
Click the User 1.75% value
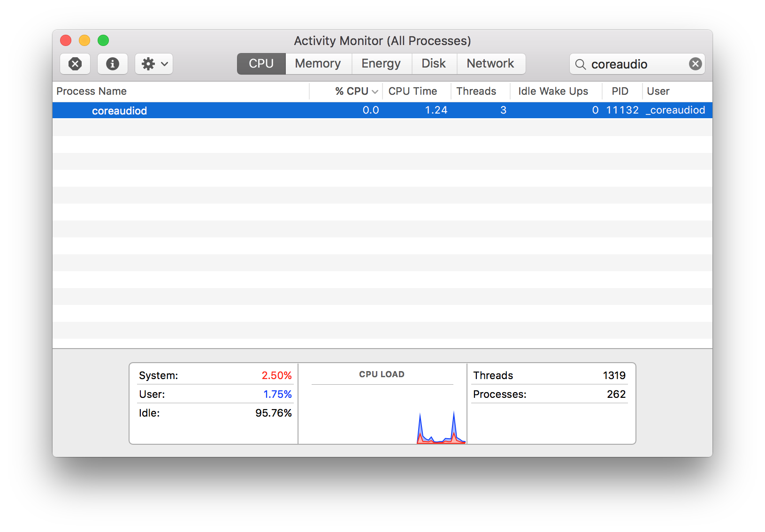(277, 394)
